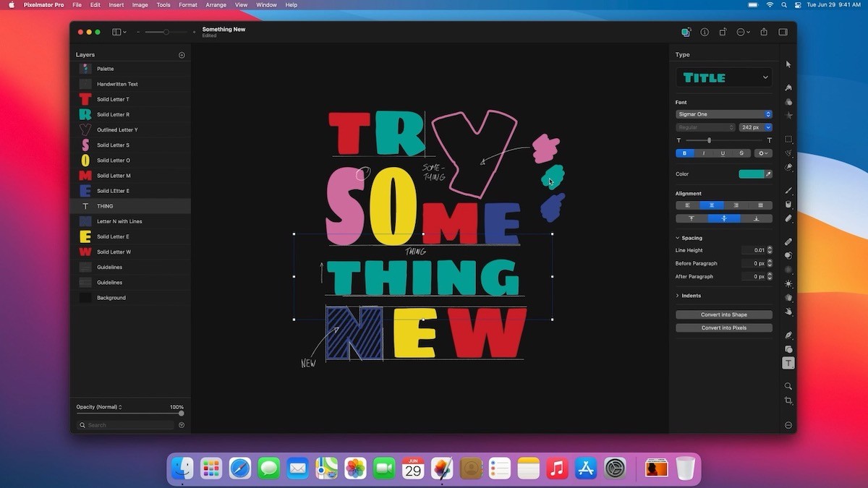Click the rotate canvas icon in title bar
The height and width of the screenshot is (488, 868).
[x=723, y=32]
